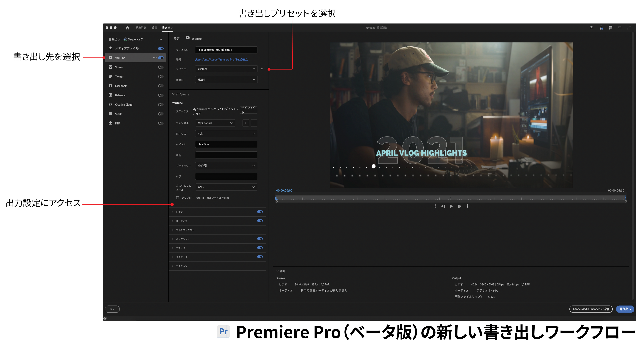Open the カスタムサムネール dropdown
Screen dimensions: 644x356
tap(226, 187)
